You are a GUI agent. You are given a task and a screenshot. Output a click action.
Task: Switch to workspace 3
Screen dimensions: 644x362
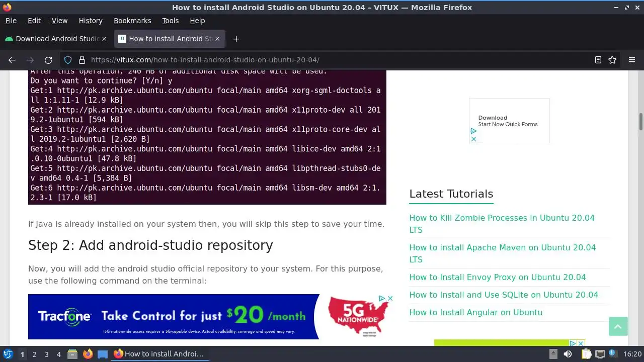46,354
